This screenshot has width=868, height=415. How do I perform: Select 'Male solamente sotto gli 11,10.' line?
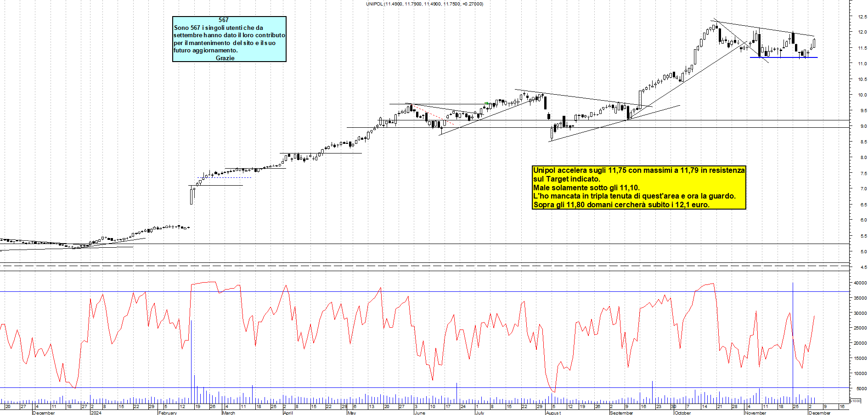click(x=586, y=188)
